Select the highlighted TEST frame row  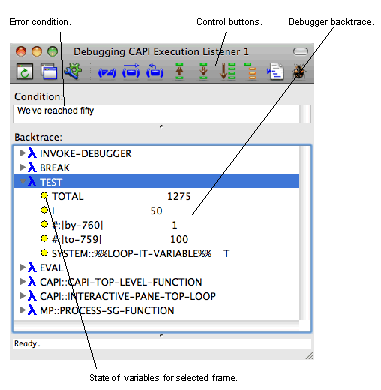156,182
